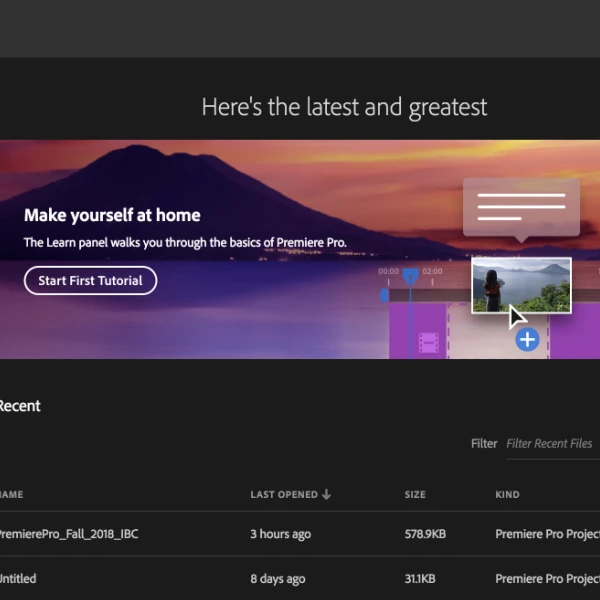Click the blue plus icon in banner
600x600 pixels.
pos(527,340)
